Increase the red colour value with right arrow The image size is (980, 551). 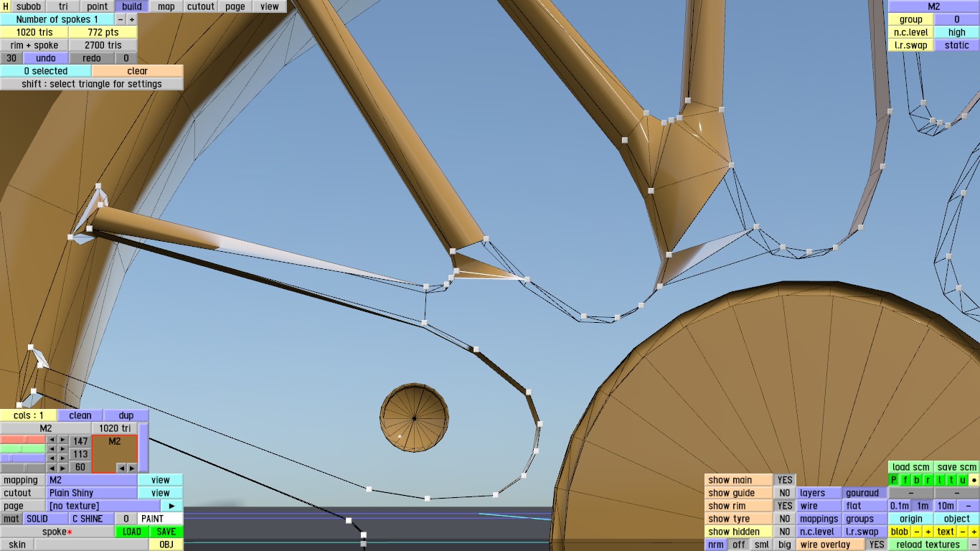pyautogui.click(x=63, y=440)
